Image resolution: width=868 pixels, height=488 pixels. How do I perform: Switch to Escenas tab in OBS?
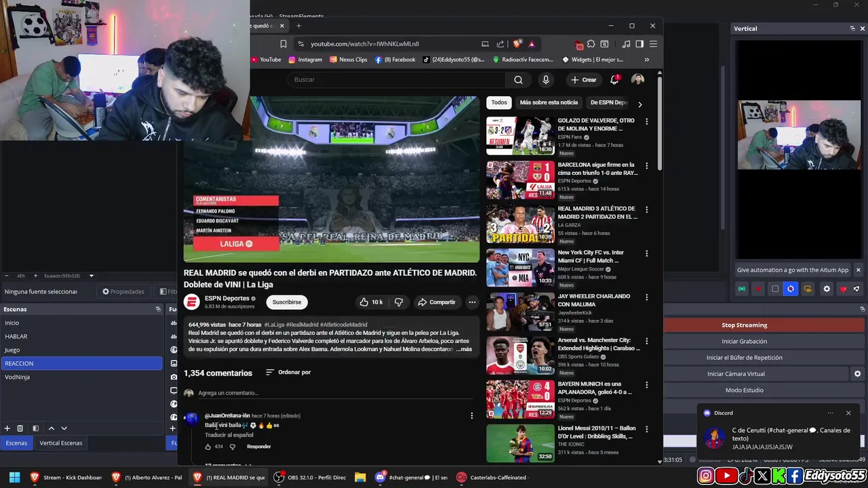[x=16, y=443]
